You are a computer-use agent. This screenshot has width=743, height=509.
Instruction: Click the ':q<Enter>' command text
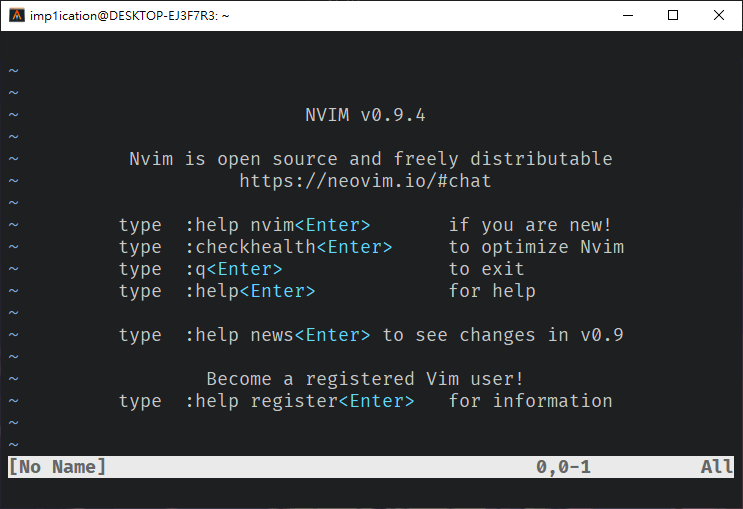234,269
